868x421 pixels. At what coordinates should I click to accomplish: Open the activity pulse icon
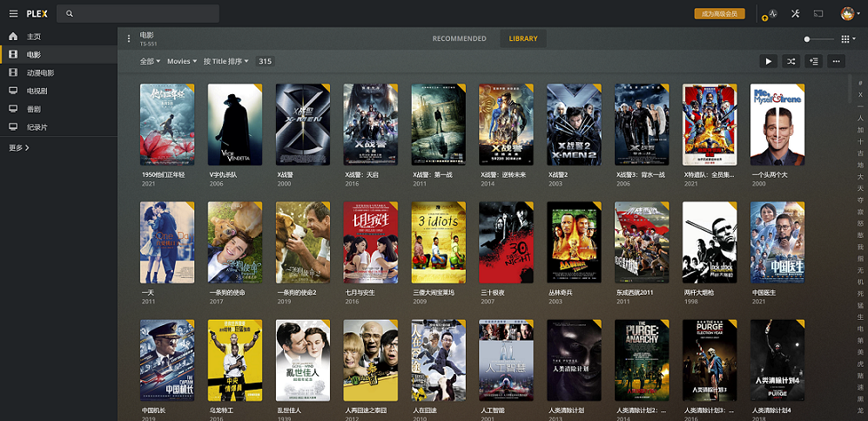[773, 14]
